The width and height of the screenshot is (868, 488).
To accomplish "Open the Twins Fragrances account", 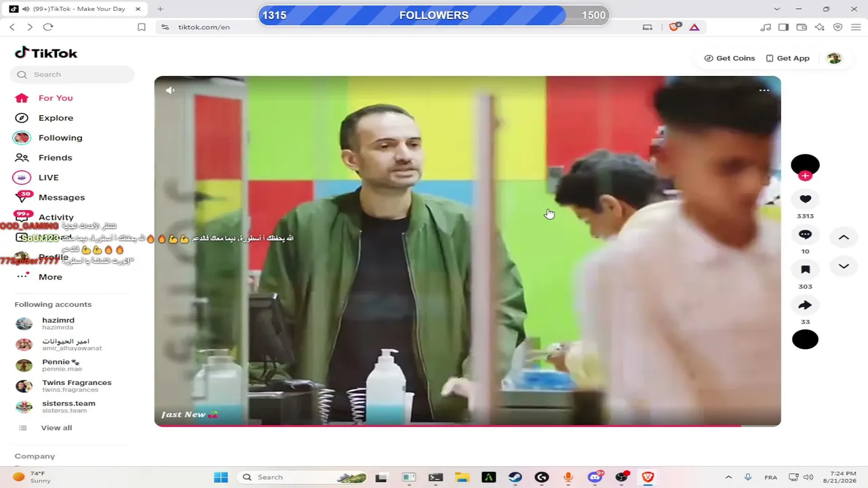I will tap(64, 386).
